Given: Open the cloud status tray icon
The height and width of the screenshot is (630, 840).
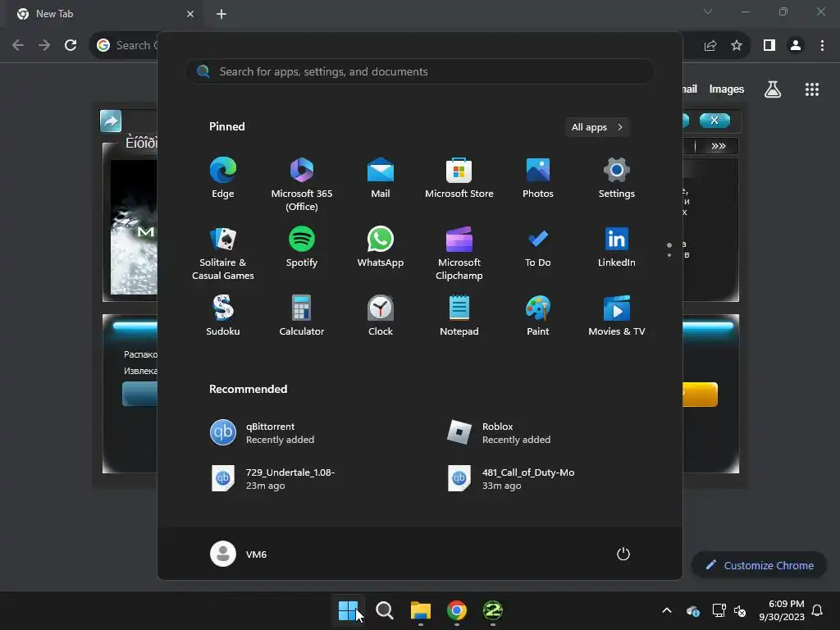Looking at the screenshot, I should (x=692, y=610).
